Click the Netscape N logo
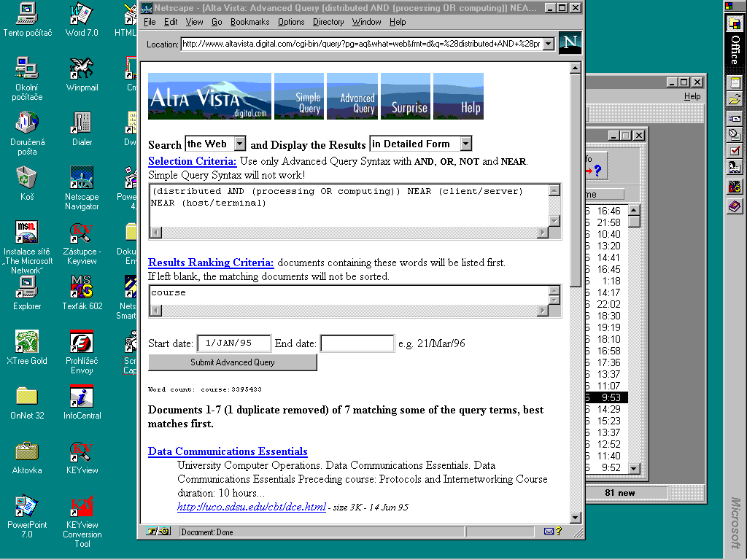 pyautogui.click(x=570, y=43)
